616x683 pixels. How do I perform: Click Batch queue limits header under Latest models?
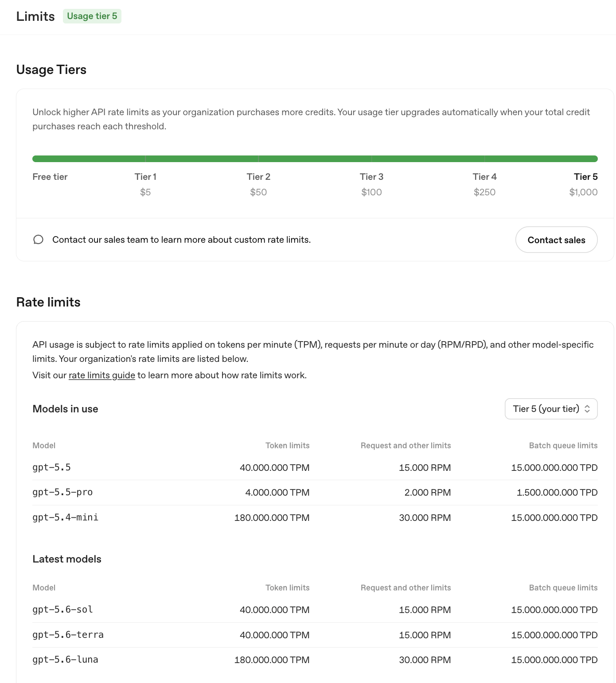(x=563, y=588)
